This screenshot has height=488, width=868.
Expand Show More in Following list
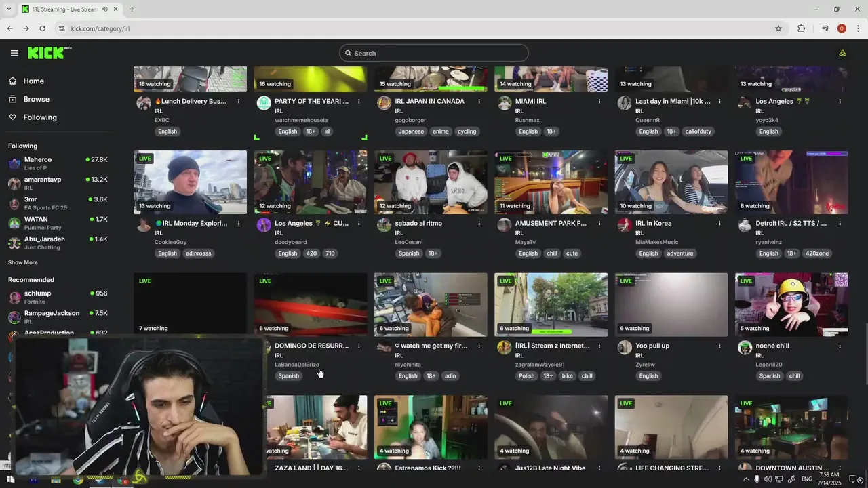(x=23, y=262)
